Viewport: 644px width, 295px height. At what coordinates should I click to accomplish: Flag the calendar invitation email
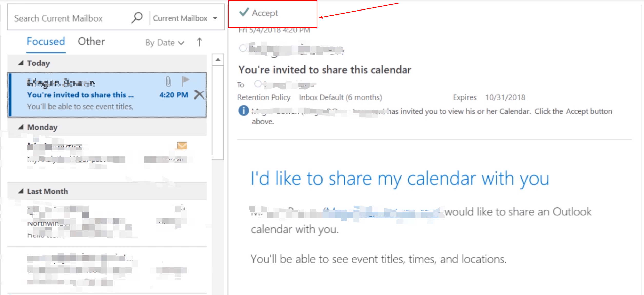[185, 82]
